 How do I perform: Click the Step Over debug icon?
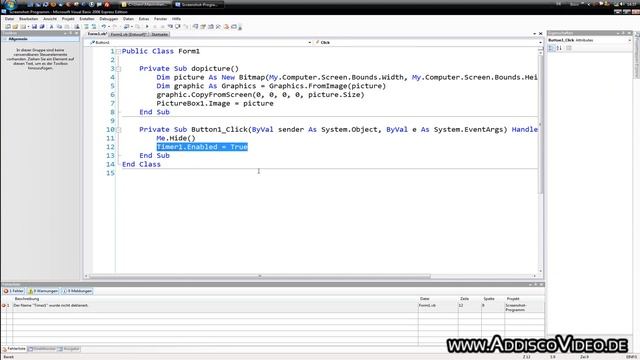pos(178,27)
